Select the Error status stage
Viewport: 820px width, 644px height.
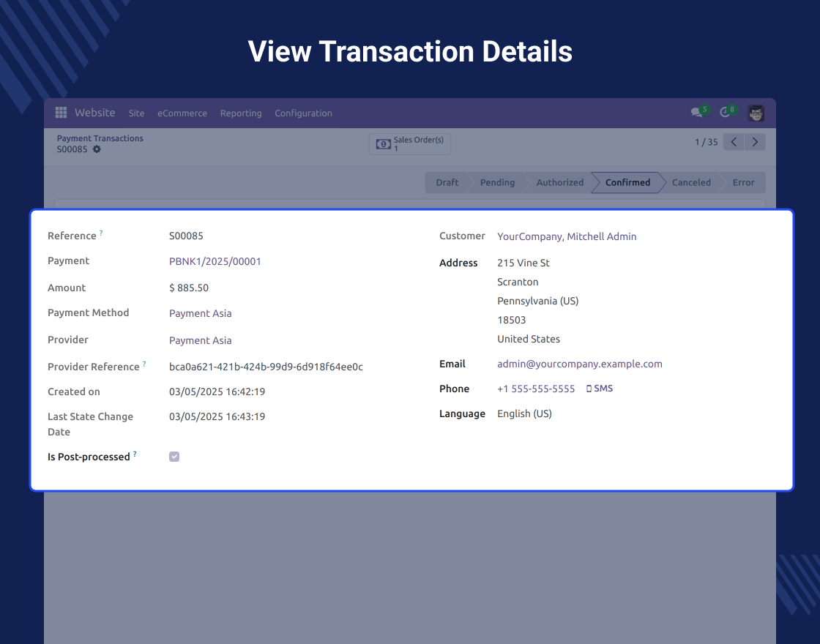click(x=743, y=182)
